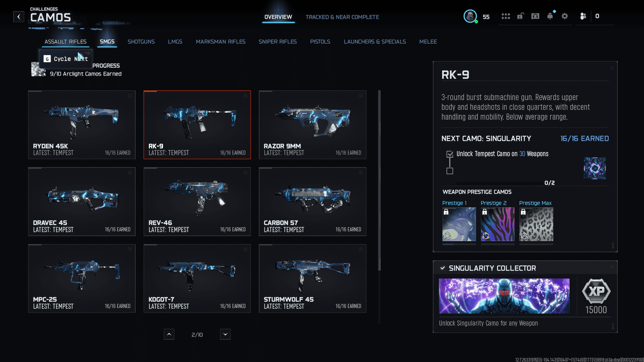Viewport: 644px width, 362px height.
Task: Select the Singularity camo swatch
Action: coord(594,168)
